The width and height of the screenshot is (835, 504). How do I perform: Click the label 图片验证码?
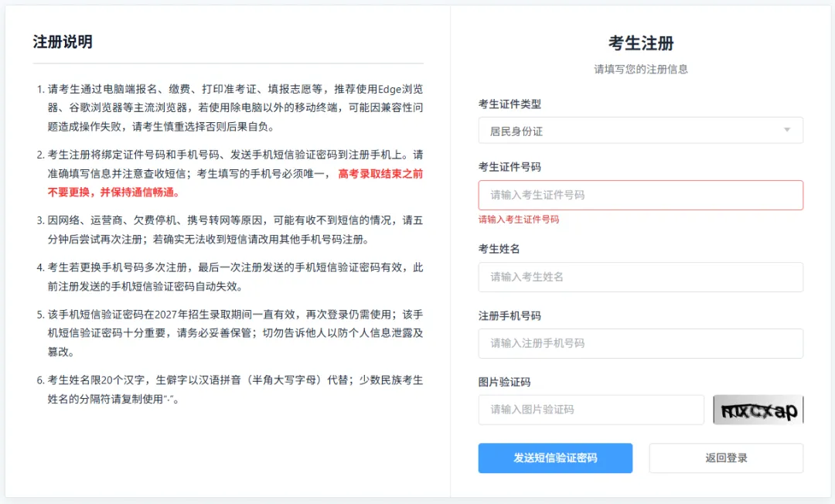504,382
